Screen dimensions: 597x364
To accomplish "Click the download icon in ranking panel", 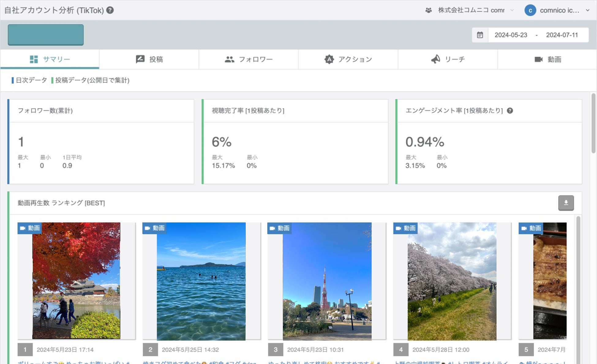I will tap(566, 203).
